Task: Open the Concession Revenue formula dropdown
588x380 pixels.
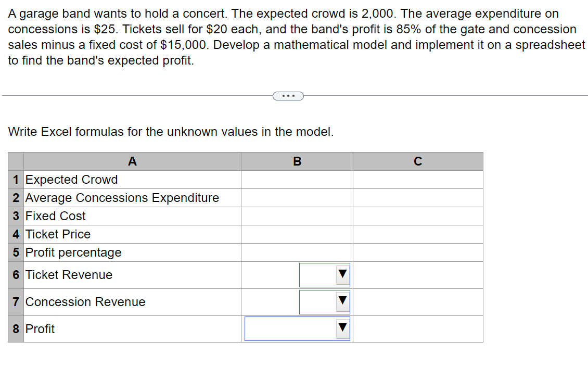Action: coord(325,302)
